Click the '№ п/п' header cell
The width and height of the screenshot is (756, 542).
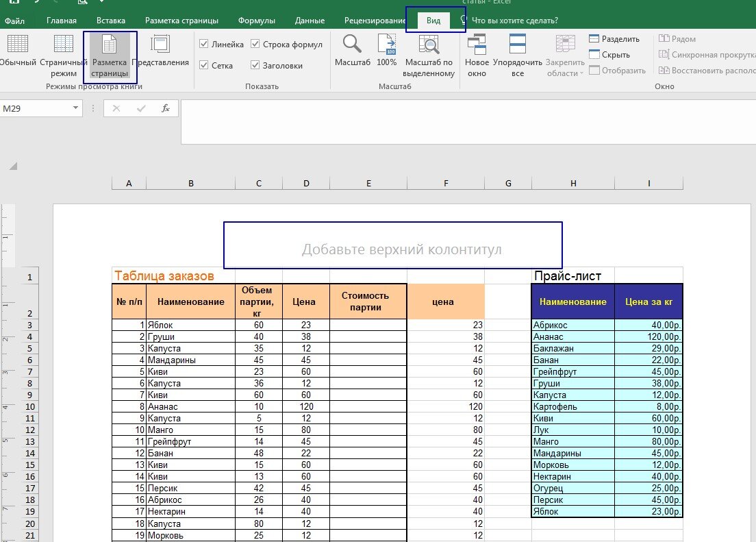[129, 301]
